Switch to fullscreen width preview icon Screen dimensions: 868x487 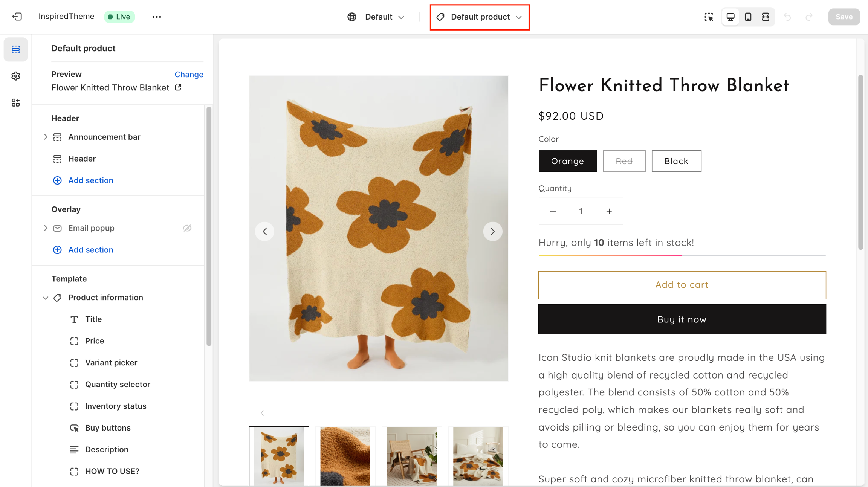coord(766,17)
